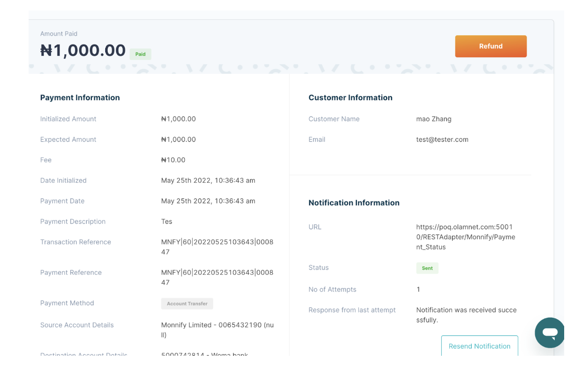
Task: Click the Payment Information section header
Action: (80, 97)
